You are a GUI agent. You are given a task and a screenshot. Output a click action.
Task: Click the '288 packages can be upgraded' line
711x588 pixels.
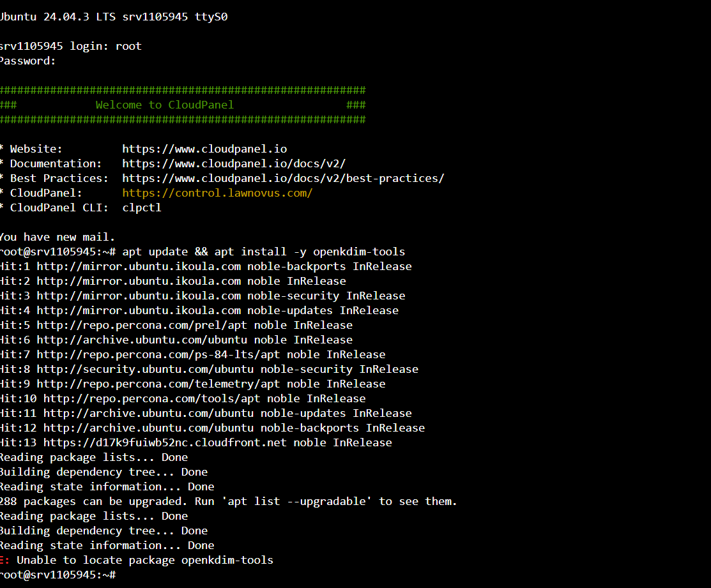pyautogui.click(x=229, y=501)
